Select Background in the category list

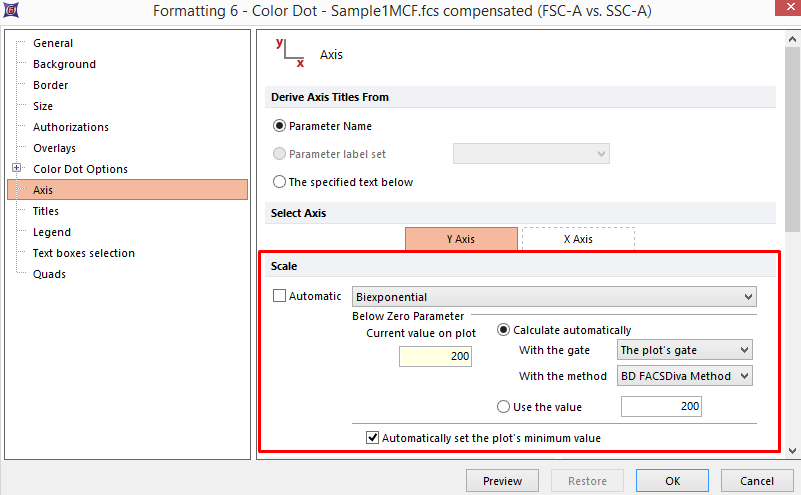(x=64, y=64)
